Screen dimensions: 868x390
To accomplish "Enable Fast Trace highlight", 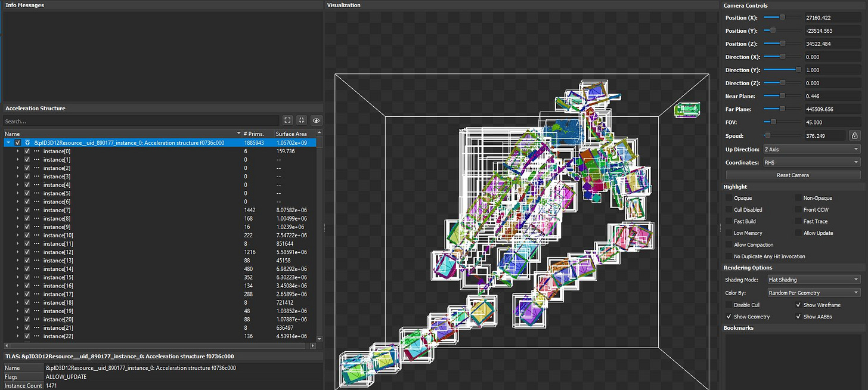I will 798,221.
